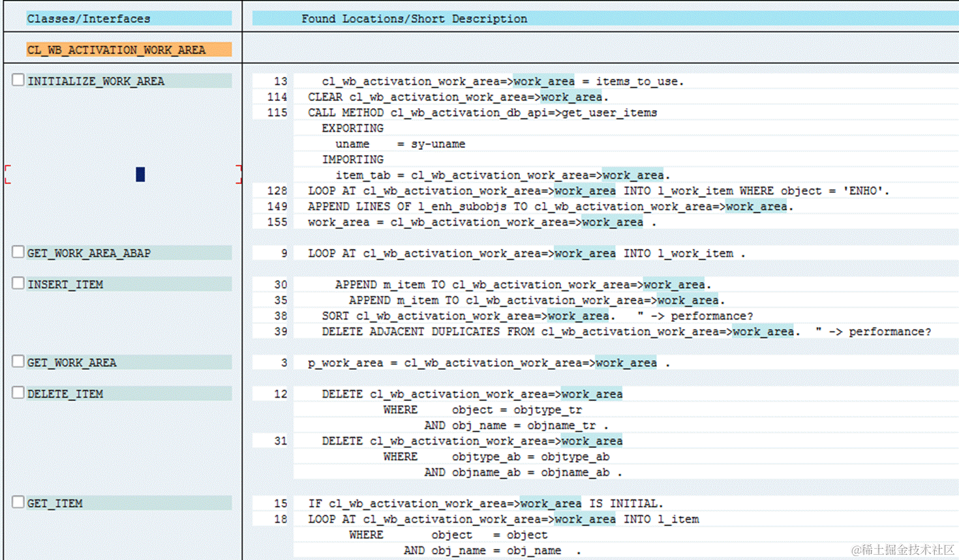The image size is (959, 560).
Task: Open the GET_ITEM method label
Action: [x=55, y=503]
